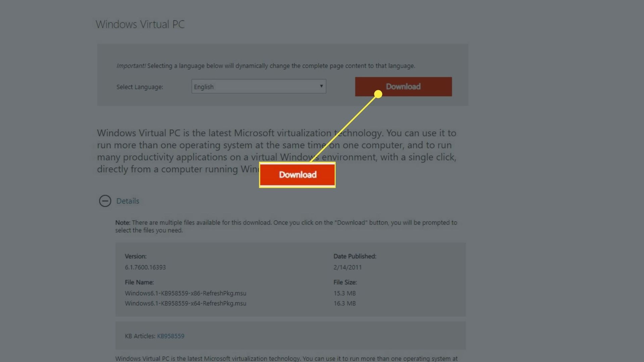Select the x64 RefreshPkg.msu file name
644x362 pixels.
pyautogui.click(x=185, y=303)
